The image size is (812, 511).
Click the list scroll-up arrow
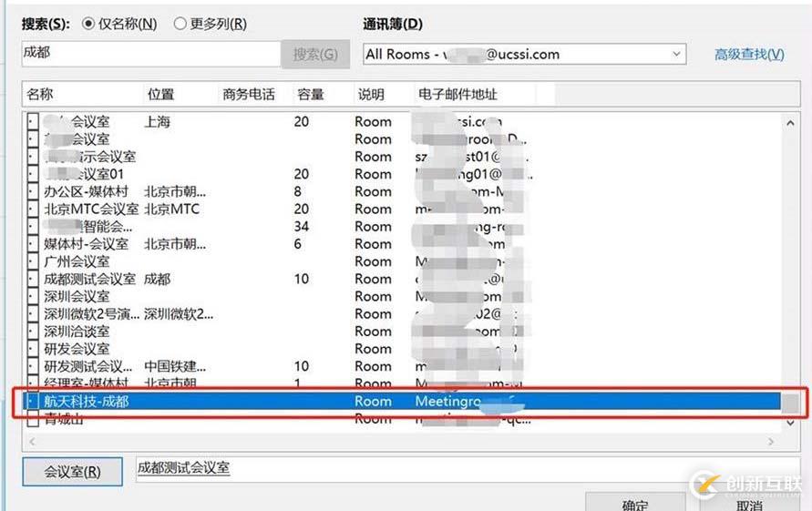pos(790,123)
